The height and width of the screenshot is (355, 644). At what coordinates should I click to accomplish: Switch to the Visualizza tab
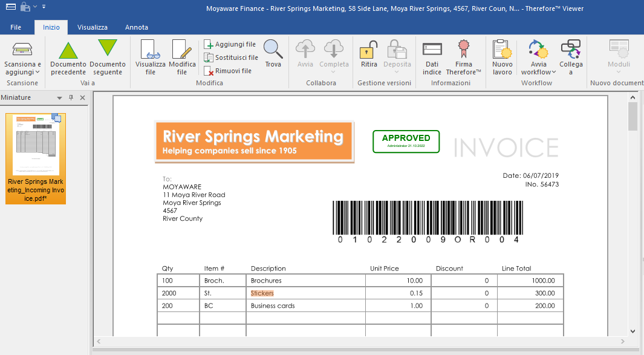coord(93,27)
